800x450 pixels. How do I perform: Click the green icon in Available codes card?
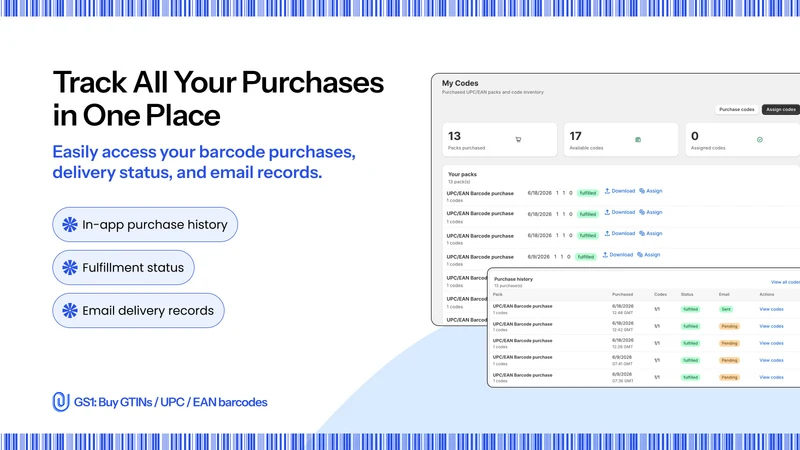638,139
